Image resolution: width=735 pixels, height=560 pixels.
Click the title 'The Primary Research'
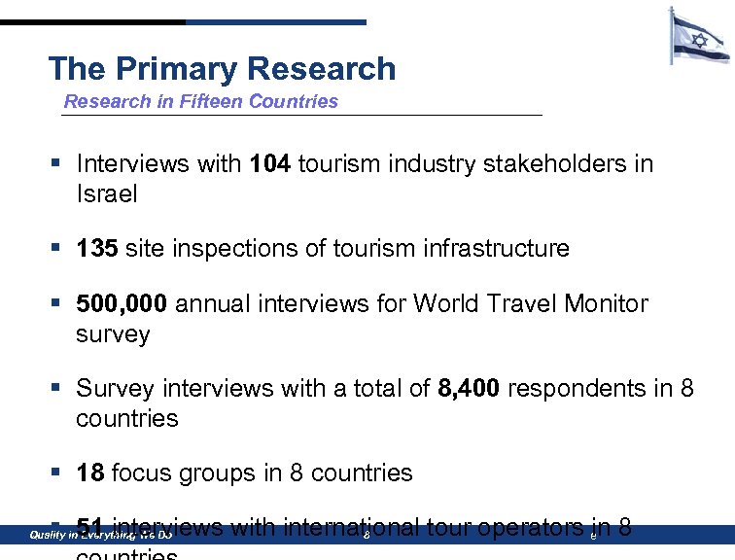point(223,68)
